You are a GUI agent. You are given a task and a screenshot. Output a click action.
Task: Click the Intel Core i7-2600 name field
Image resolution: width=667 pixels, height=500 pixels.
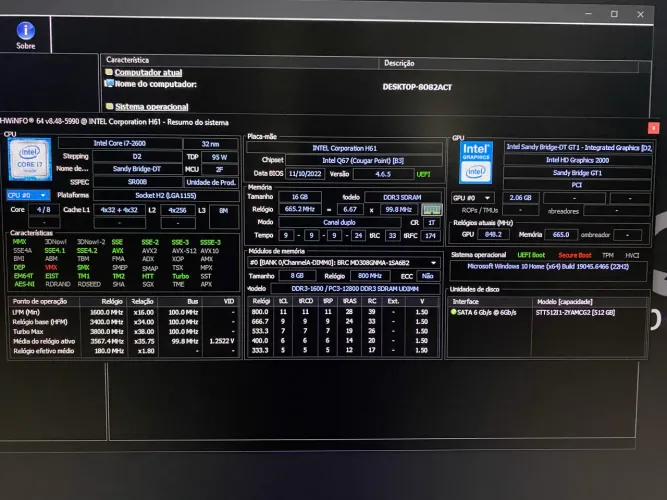120,143
